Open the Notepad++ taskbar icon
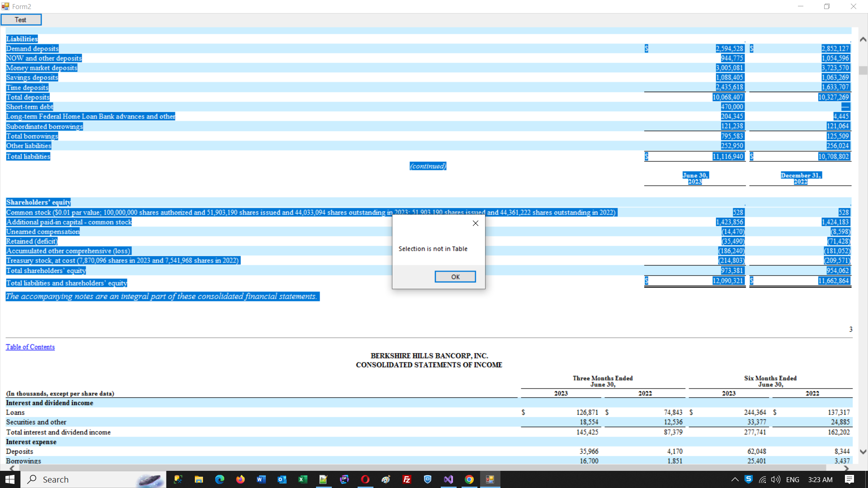This screenshot has height=488, width=868. click(323, 479)
